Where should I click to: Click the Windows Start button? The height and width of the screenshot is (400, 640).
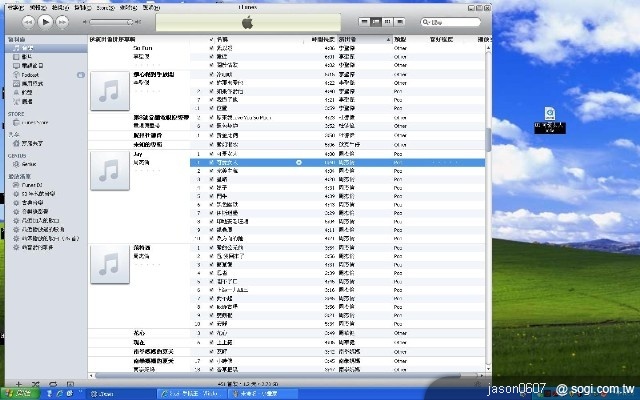point(18,394)
